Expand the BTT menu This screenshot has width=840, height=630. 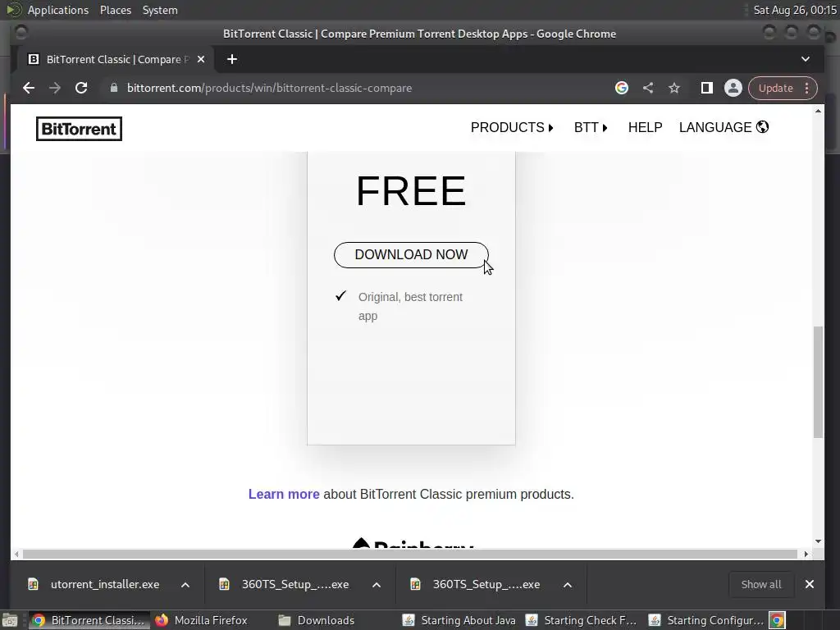click(x=591, y=127)
